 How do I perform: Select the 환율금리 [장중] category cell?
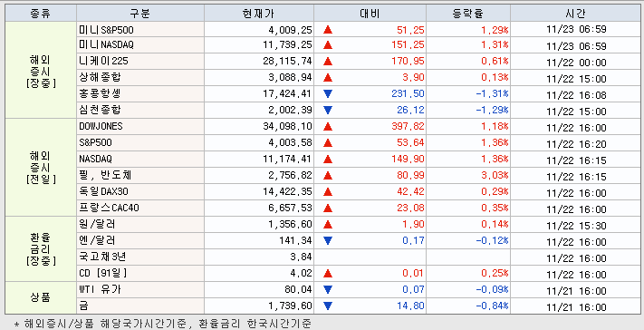41,249
